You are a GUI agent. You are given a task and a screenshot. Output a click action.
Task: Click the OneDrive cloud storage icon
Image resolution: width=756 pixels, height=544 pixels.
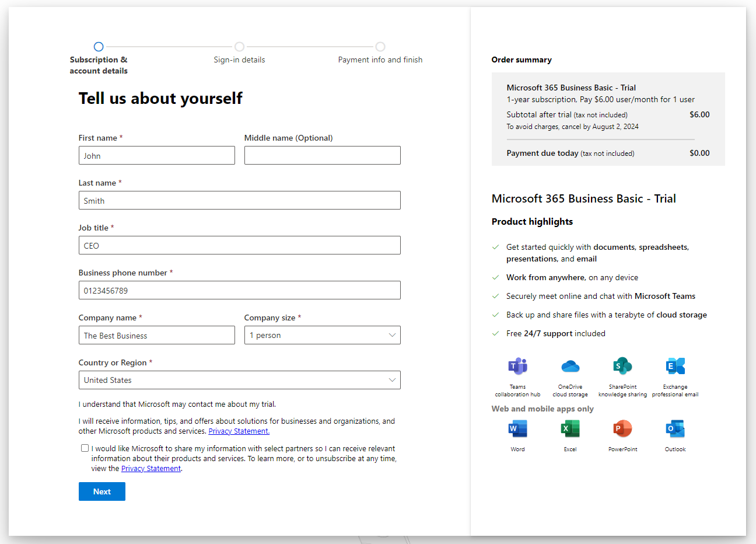coord(570,366)
